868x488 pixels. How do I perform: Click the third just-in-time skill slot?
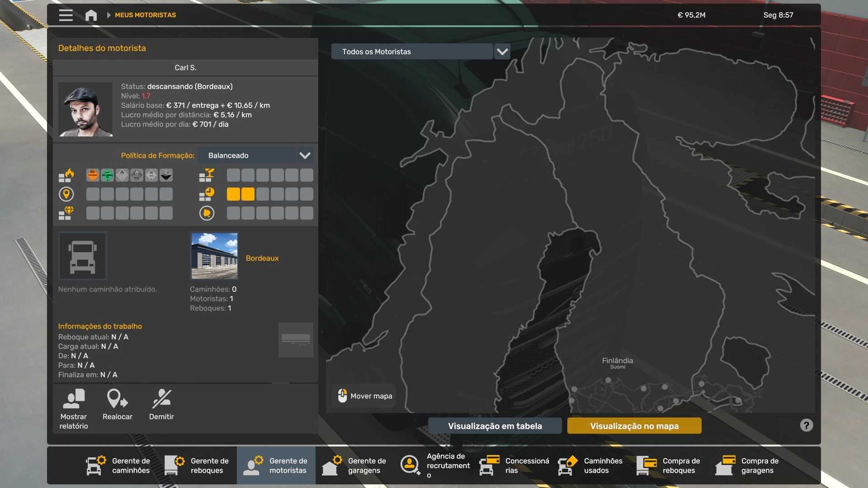pos(263,194)
